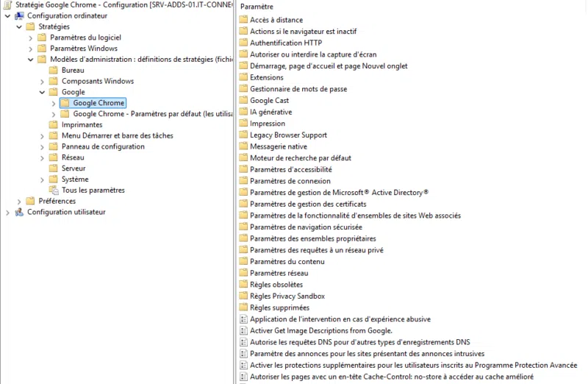
Task: Expand Paramètres du logiciel node
Action: (x=31, y=38)
